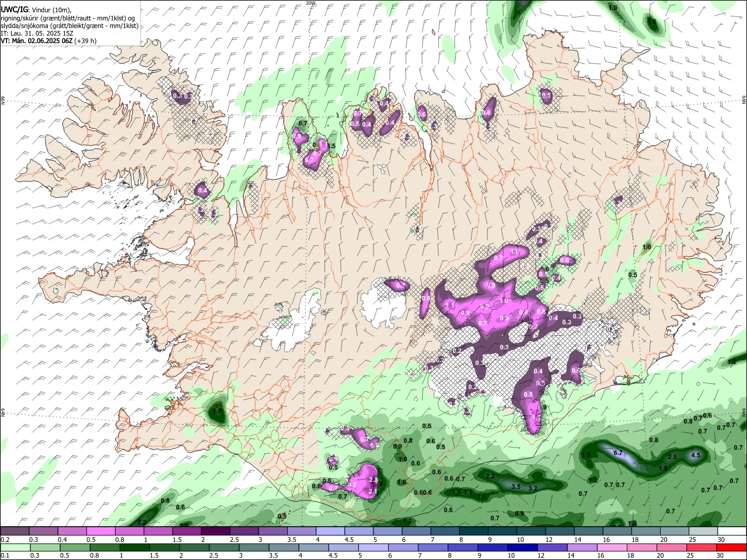The height and width of the screenshot is (560, 747).
Task: Click the 2 label in the upper legend row
Action: coord(203,540)
